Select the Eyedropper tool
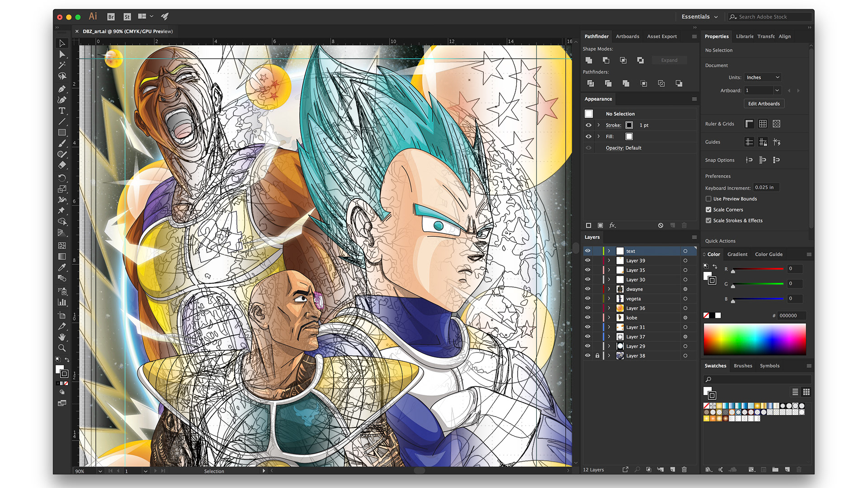 62,267
